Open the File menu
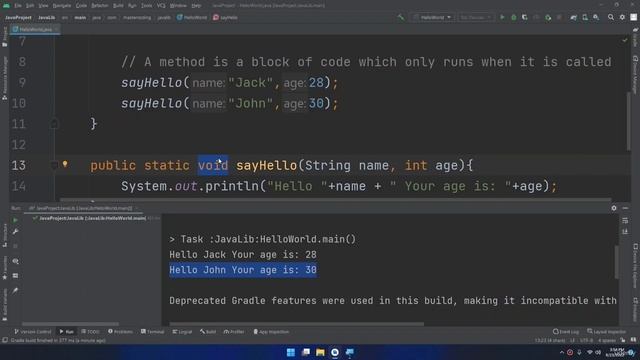Viewport: 640px width, 360px height. pos(18,6)
